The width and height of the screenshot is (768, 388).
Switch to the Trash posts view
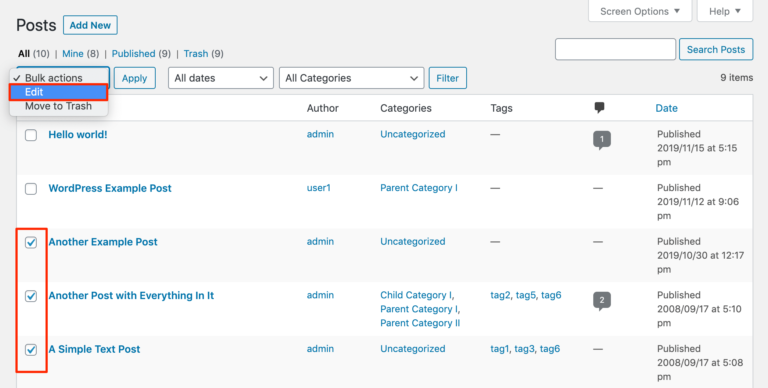coord(196,53)
